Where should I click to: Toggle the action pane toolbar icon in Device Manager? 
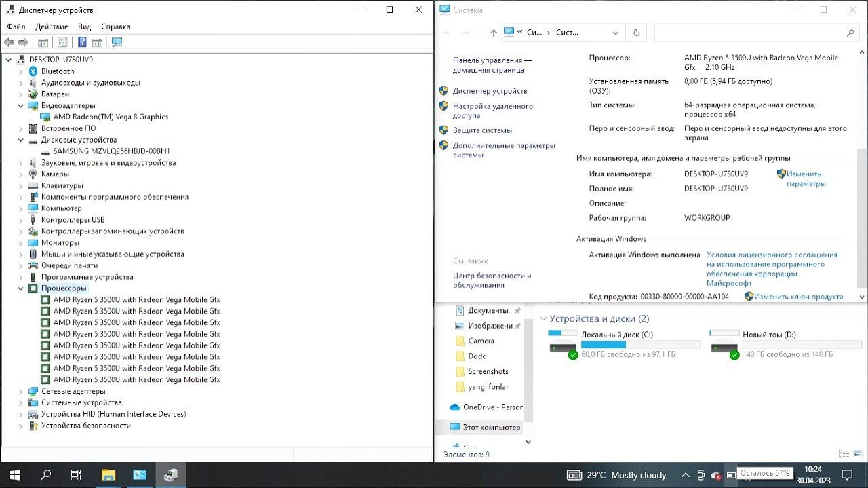tap(97, 42)
